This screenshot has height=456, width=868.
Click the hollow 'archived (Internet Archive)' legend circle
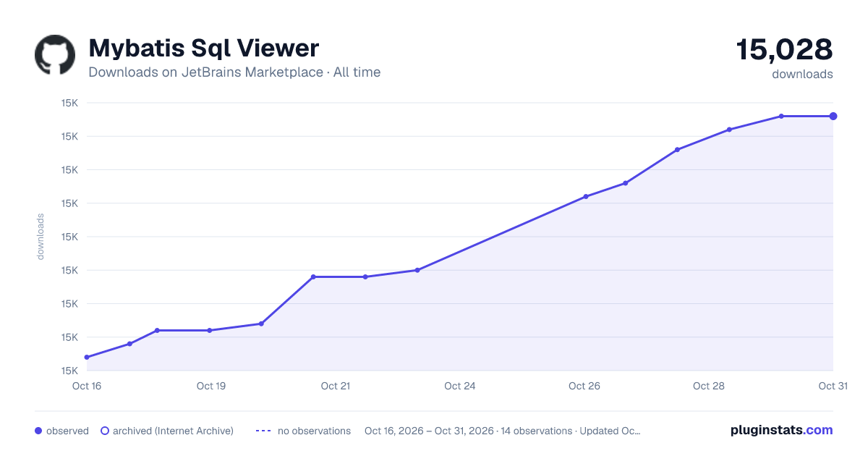(105, 431)
